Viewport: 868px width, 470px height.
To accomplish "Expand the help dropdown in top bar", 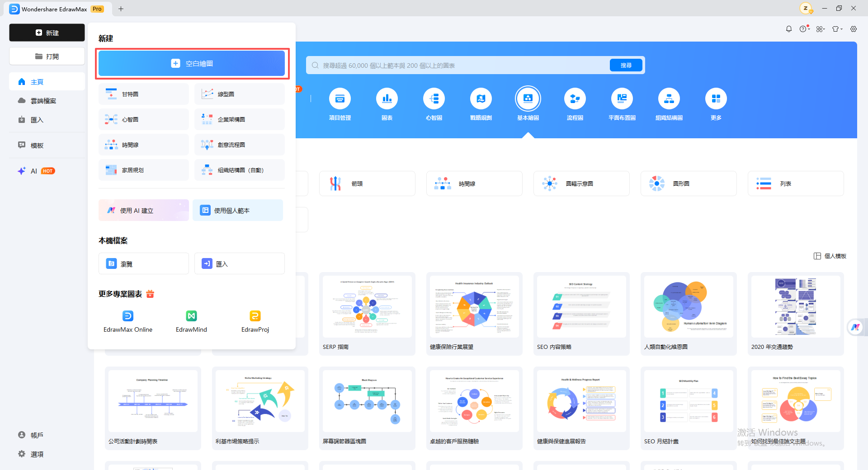I will pos(804,29).
